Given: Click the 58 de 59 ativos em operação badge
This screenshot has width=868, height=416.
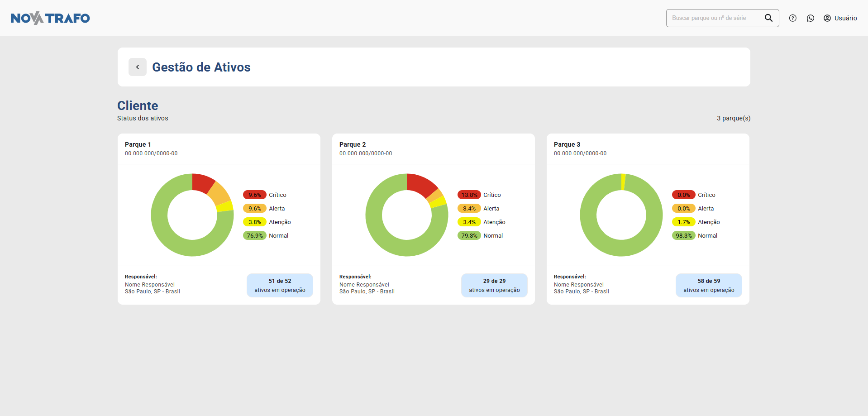Looking at the screenshot, I should click(709, 285).
